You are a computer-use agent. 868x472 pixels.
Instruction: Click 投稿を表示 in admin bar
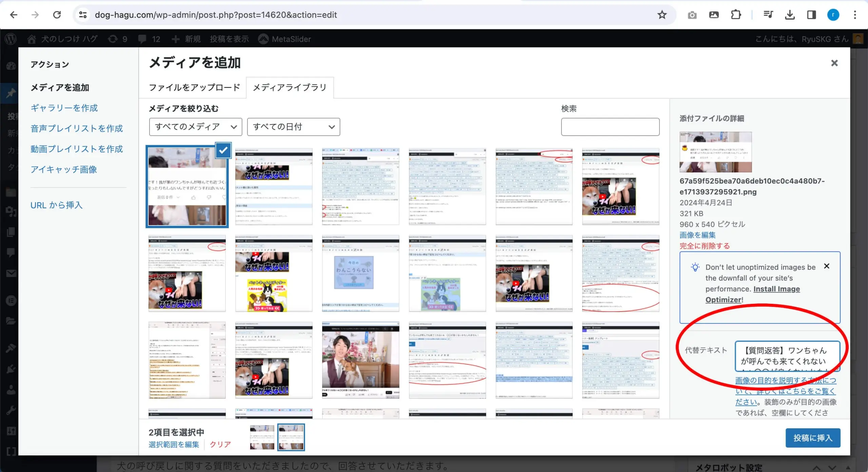click(x=229, y=39)
